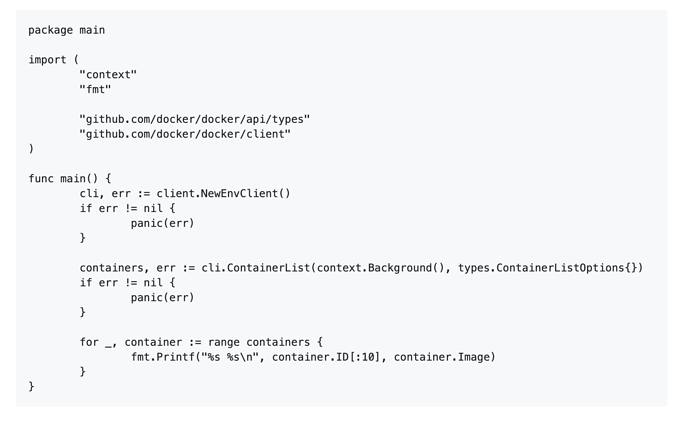Click the 'import (' keyword line
This screenshot has width=690, height=424.
tap(53, 59)
